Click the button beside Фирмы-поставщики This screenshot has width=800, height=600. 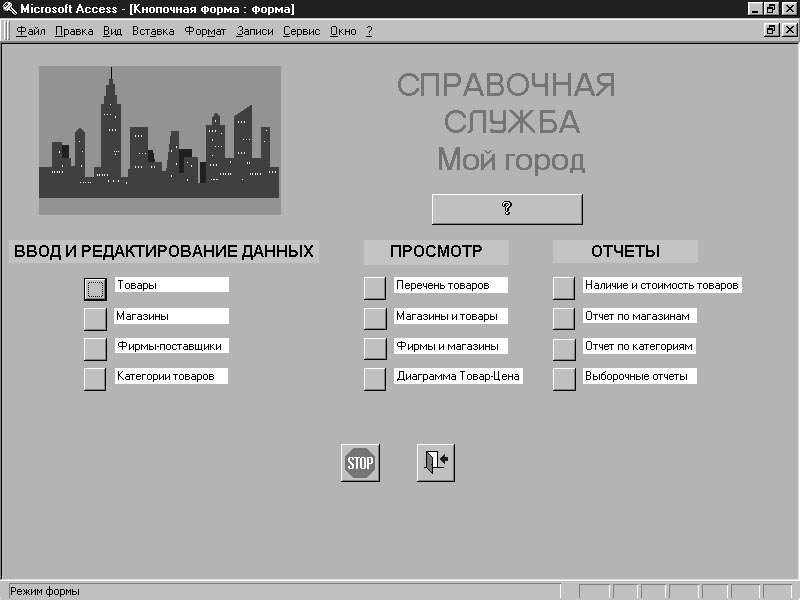click(x=95, y=349)
